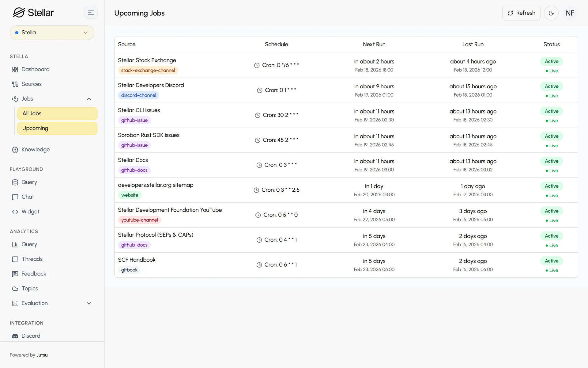Click the Last Run column header
The width and height of the screenshot is (588, 368).
473,44
